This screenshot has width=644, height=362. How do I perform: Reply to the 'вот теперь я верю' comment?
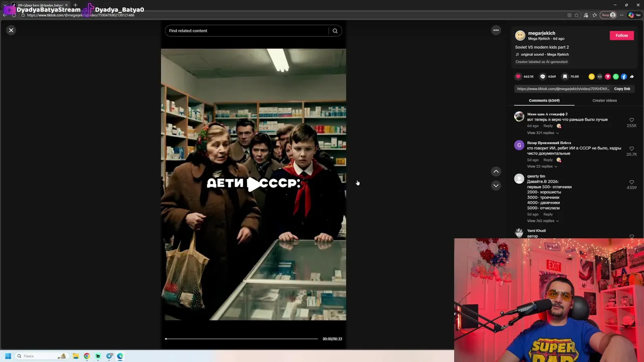pyautogui.click(x=548, y=126)
